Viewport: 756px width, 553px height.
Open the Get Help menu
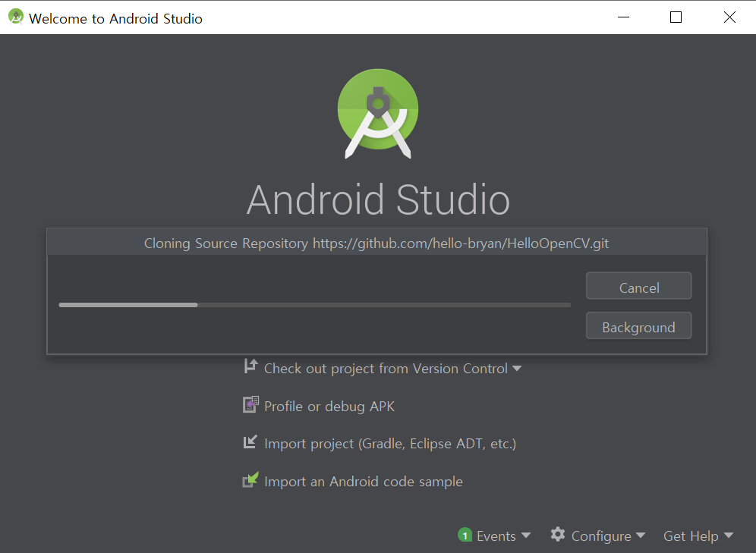point(691,536)
